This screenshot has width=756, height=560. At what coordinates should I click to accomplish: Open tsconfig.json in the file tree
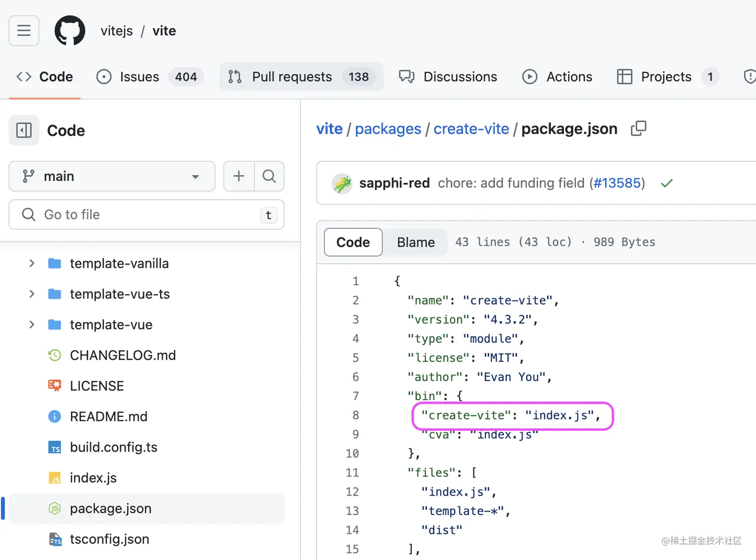(x=109, y=539)
